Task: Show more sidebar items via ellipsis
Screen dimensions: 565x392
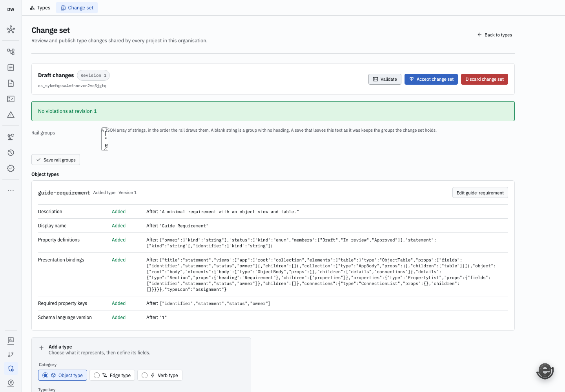Action: click(x=11, y=191)
